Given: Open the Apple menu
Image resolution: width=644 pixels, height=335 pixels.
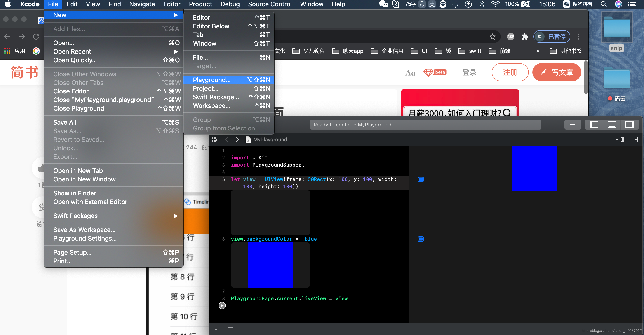Looking at the screenshot, I should pyautogui.click(x=8, y=4).
